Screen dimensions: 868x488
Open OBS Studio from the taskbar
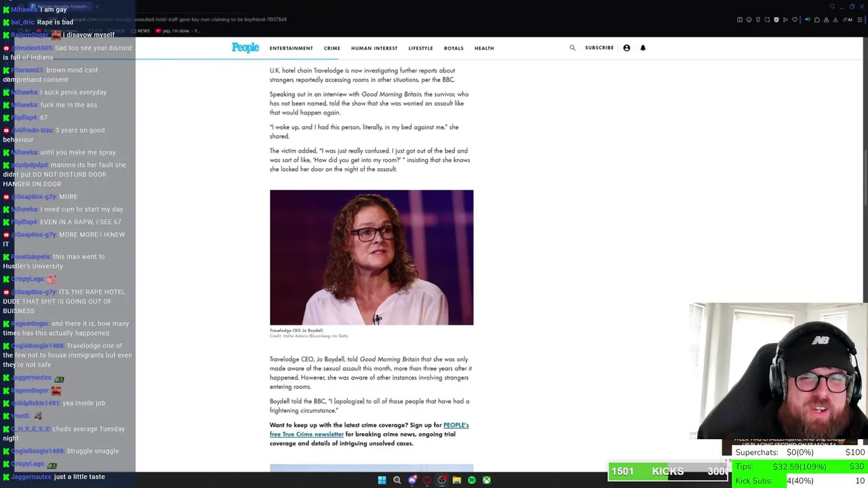(x=441, y=480)
